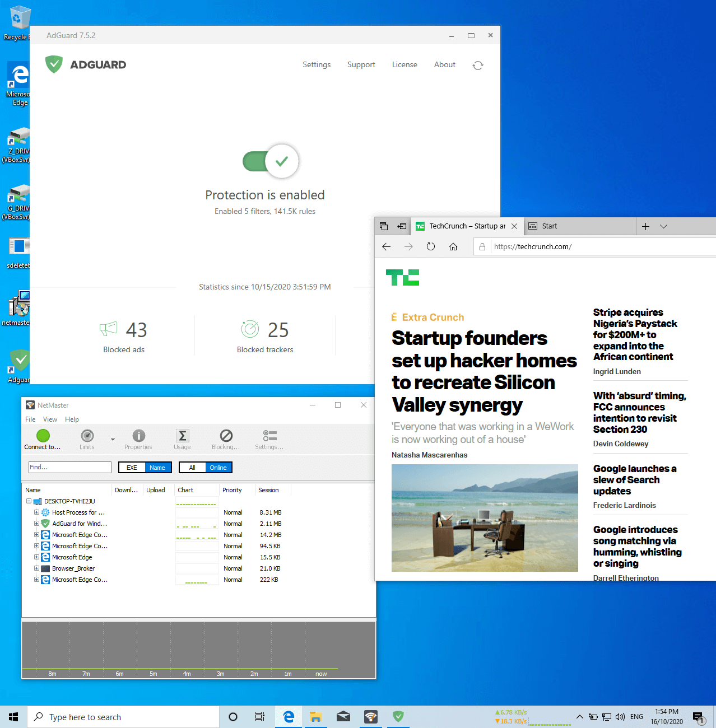The image size is (716, 728).
Task: Expand the Browser_Broker tree row
Action: click(x=36, y=568)
